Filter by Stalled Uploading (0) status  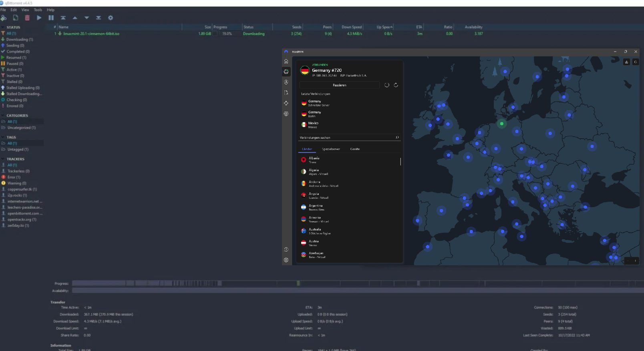(23, 88)
